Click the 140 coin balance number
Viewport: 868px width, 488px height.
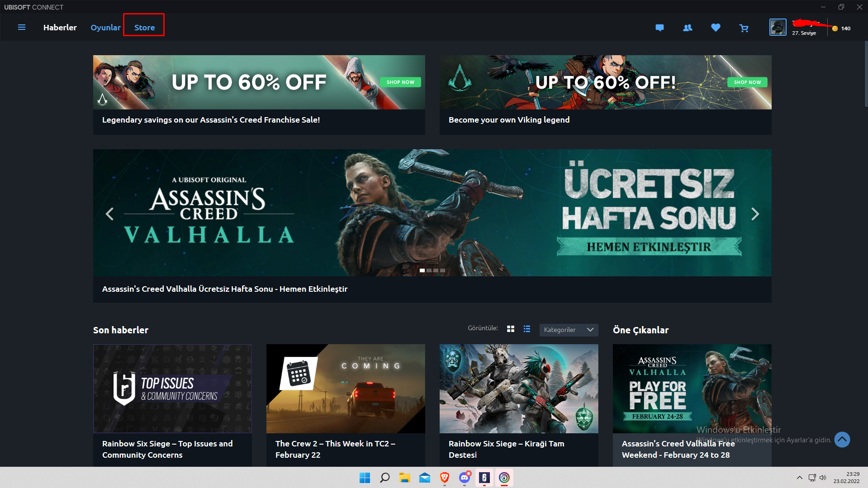coord(845,28)
